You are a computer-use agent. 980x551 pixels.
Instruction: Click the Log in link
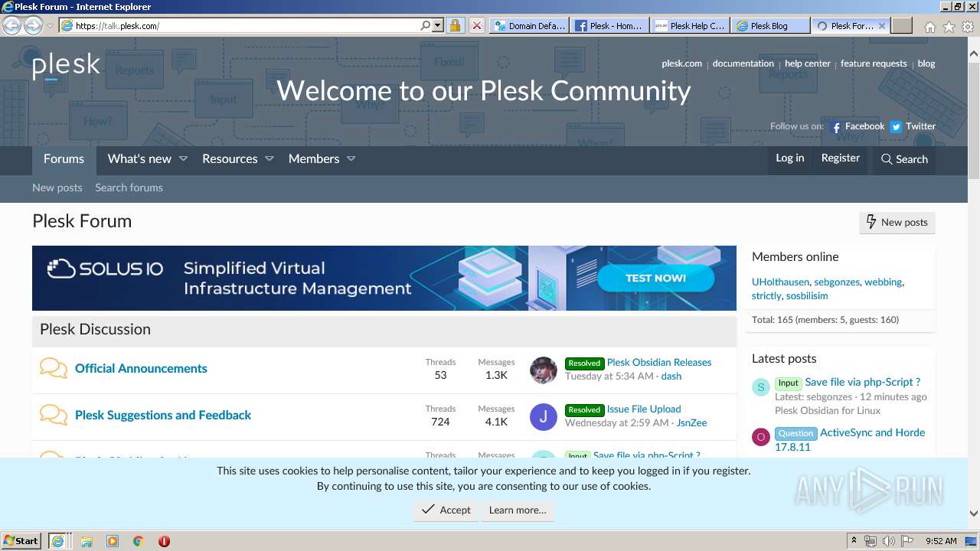(789, 158)
